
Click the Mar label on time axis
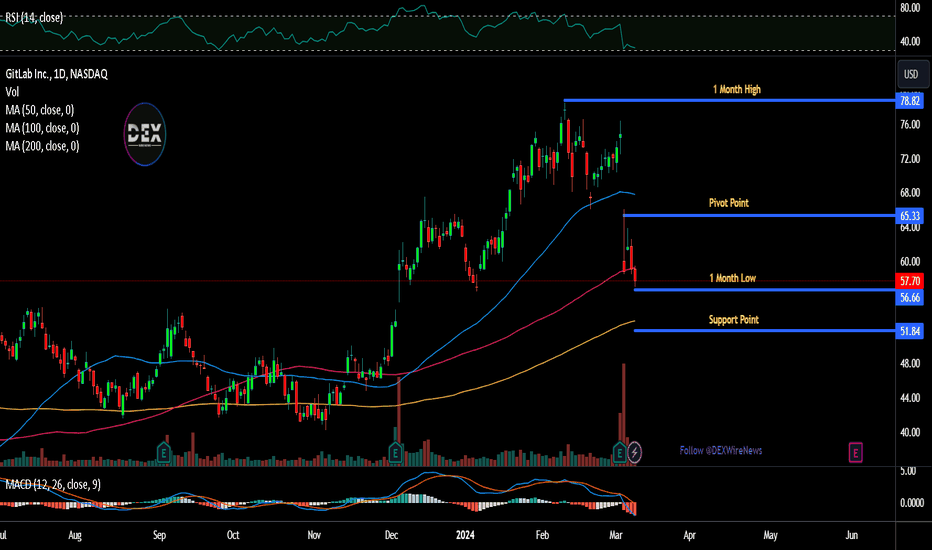[x=616, y=535]
